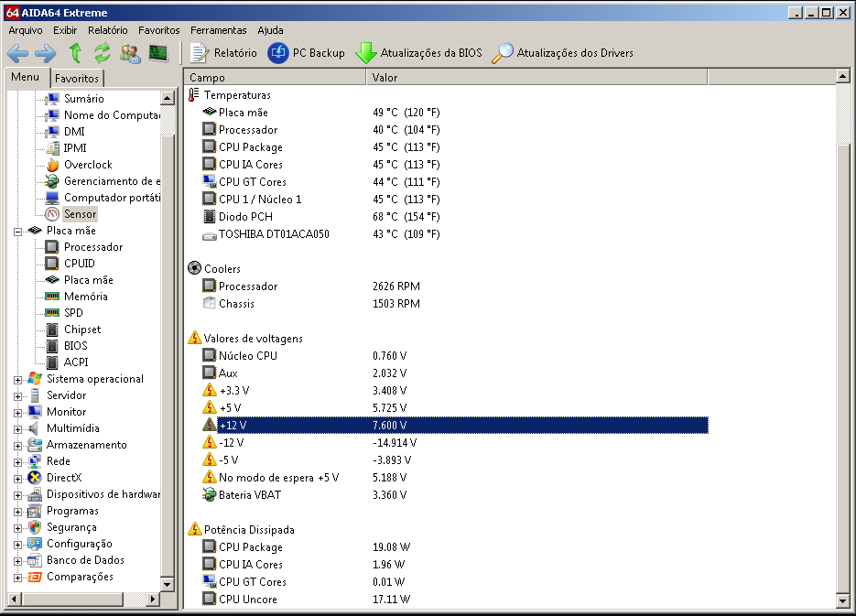This screenshot has height=616, width=856.
Task: Select DMI in the tree
Action: pyautogui.click(x=74, y=132)
